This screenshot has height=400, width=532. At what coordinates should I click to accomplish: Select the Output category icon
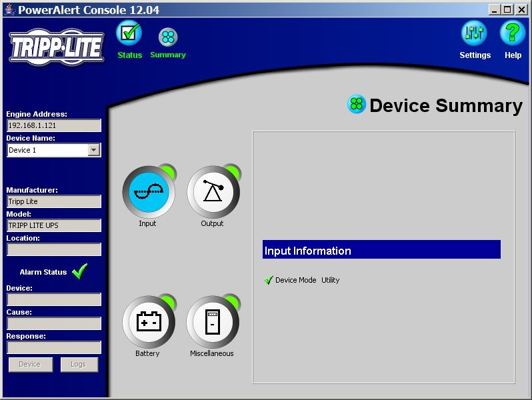pyautogui.click(x=213, y=192)
